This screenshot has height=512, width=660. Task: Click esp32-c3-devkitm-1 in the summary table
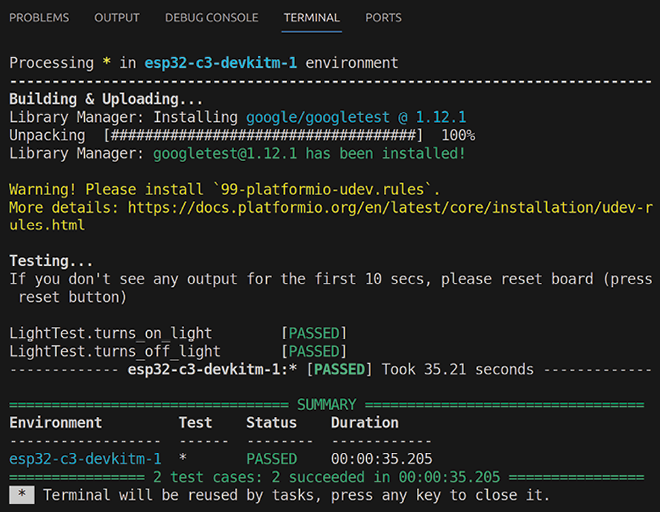(85, 459)
